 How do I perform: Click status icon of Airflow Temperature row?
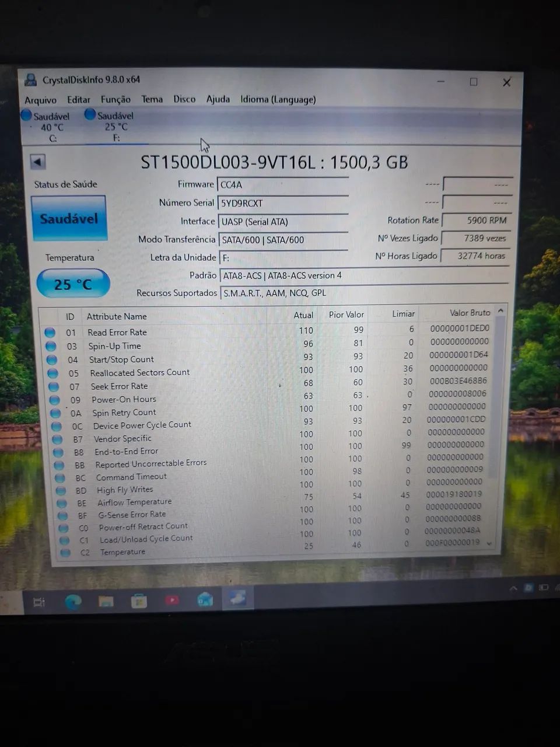62,503
